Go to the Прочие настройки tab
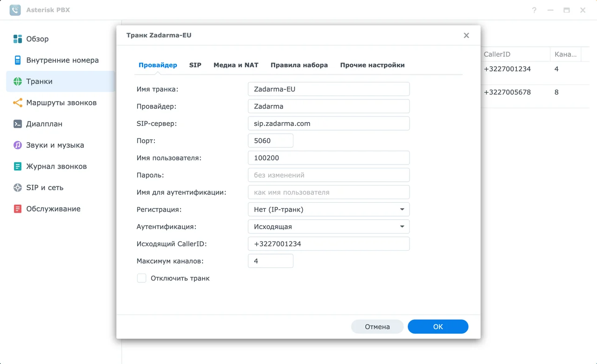The height and width of the screenshot is (364, 597). 372,65
